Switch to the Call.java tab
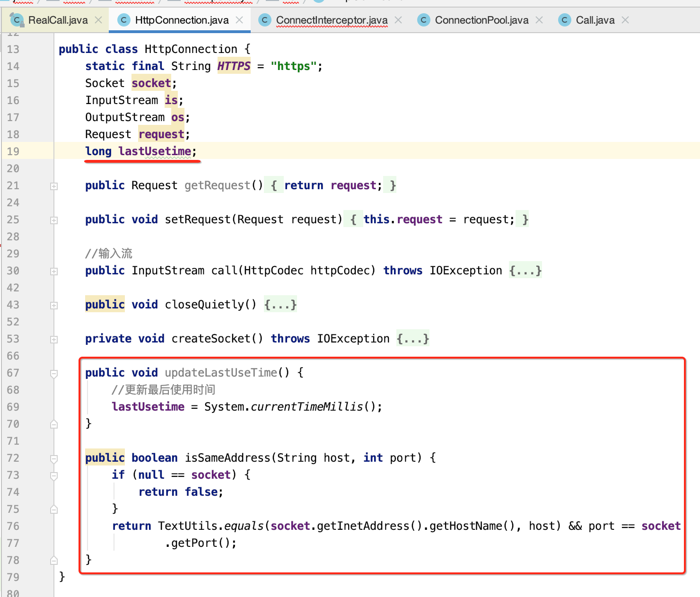The width and height of the screenshot is (700, 597). click(595, 20)
